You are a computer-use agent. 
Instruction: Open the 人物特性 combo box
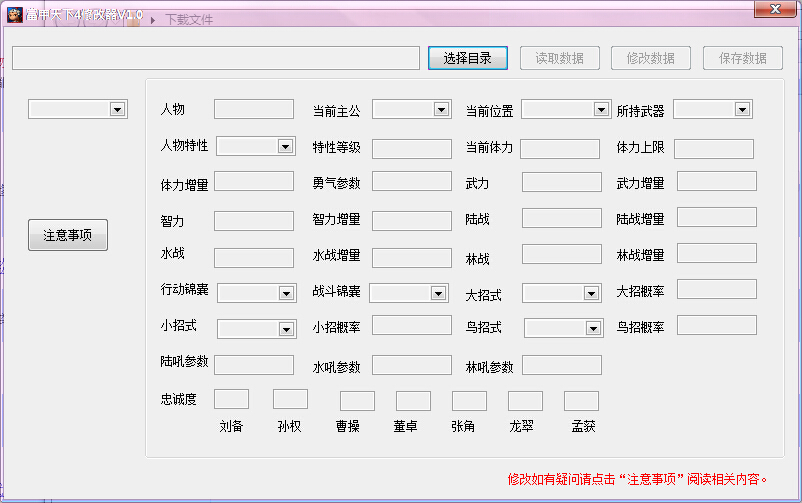(x=255, y=146)
